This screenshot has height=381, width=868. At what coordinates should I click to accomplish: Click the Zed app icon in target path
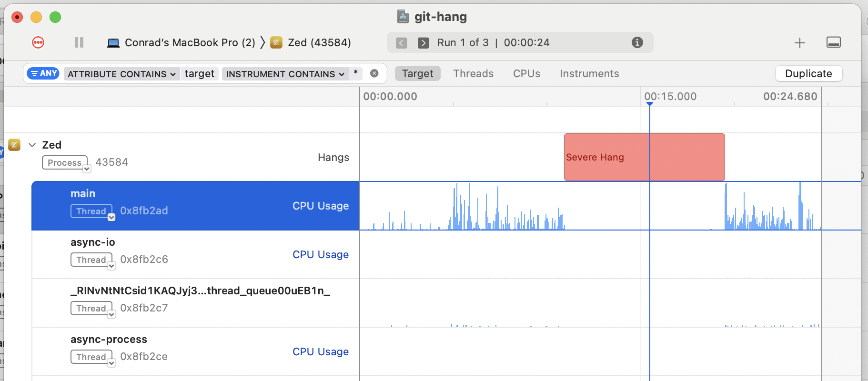point(276,43)
